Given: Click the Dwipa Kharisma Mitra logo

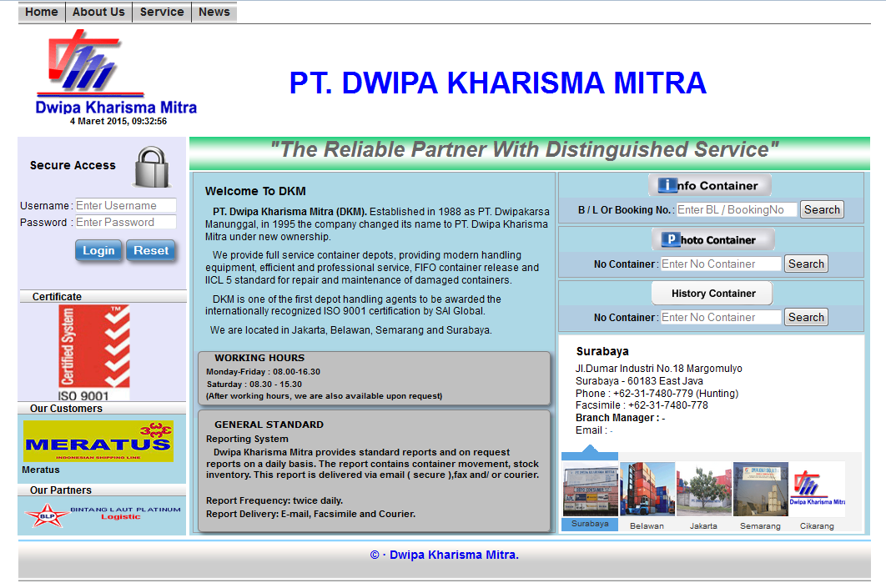Looking at the screenshot, I should 116,73.
